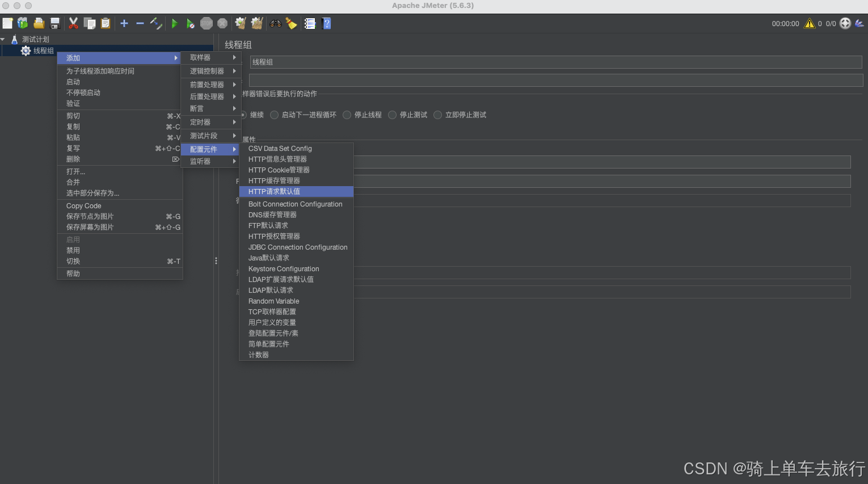Start the test with green play icon

coord(175,23)
